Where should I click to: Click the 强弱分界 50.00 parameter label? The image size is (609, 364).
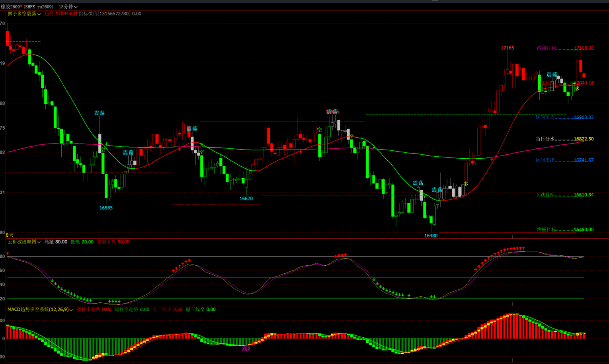coord(113,242)
